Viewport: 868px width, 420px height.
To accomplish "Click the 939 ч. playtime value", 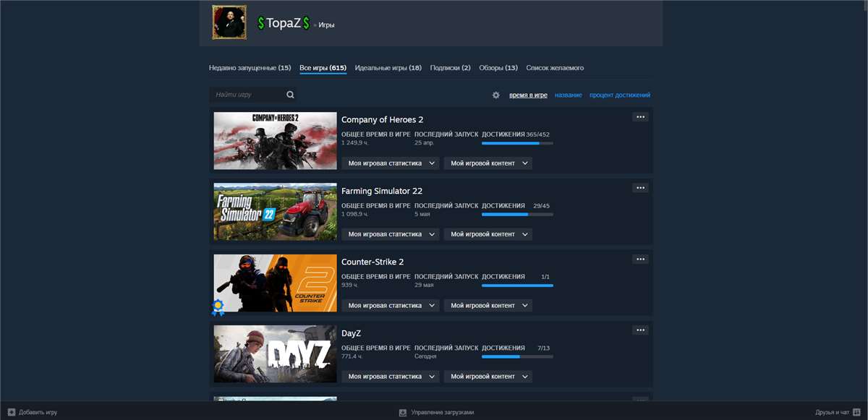I will (350, 285).
